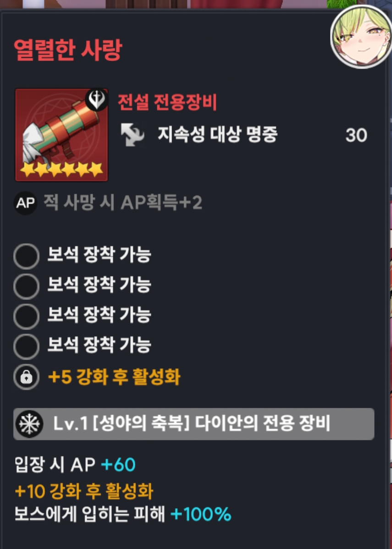Click the padlock locked slot icon
Viewport: 392px width, 549px height.
[x=26, y=377]
